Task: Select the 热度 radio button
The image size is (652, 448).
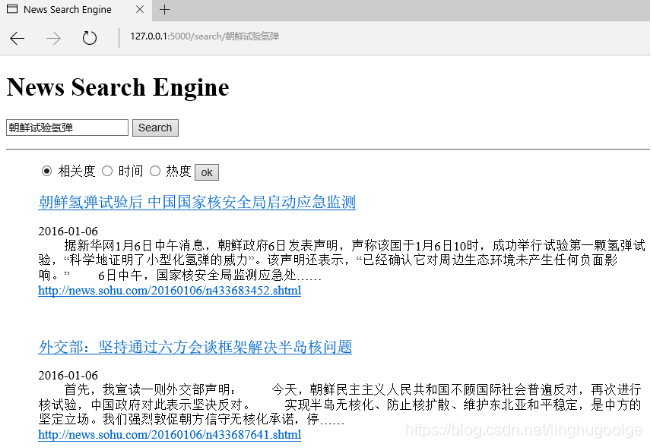Action: (x=155, y=171)
